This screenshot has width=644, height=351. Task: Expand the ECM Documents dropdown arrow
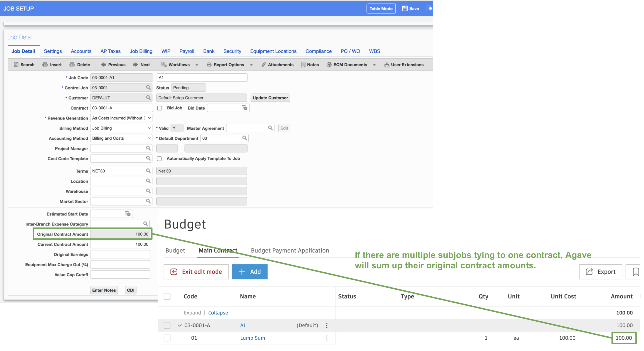tap(374, 65)
